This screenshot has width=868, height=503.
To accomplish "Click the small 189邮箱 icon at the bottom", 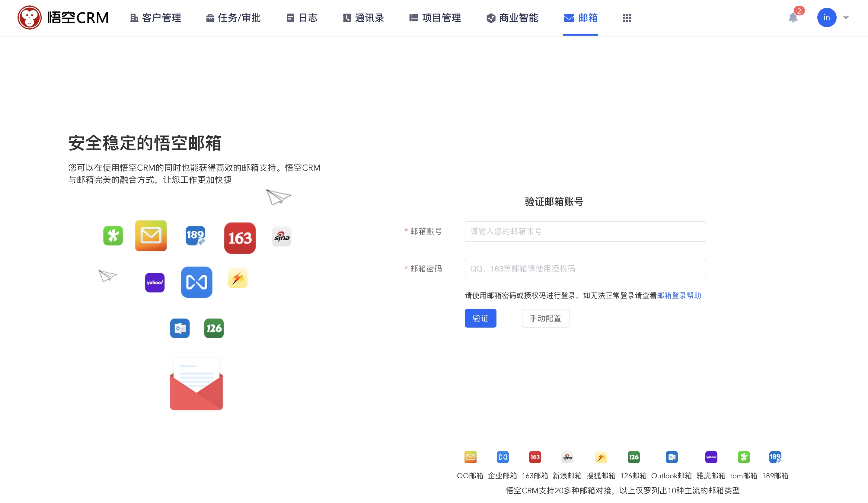I will [x=775, y=457].
